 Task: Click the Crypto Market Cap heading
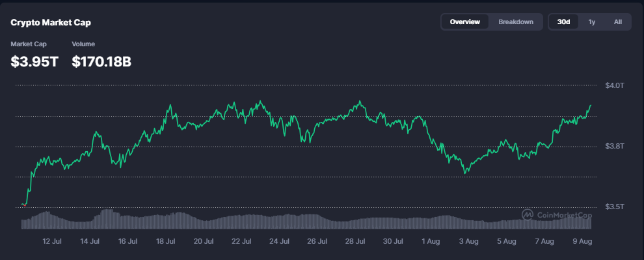click(x=51, y=23)
